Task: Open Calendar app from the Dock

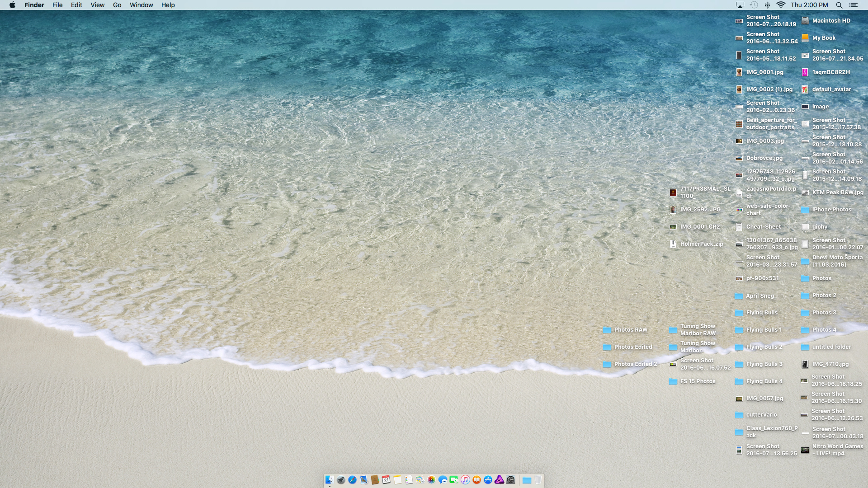Action: [x=386, y=480]
